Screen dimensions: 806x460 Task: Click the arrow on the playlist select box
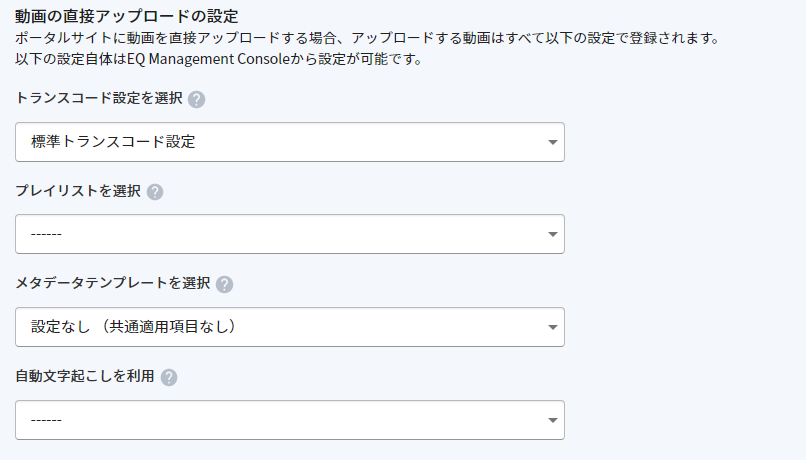(553, 234)
